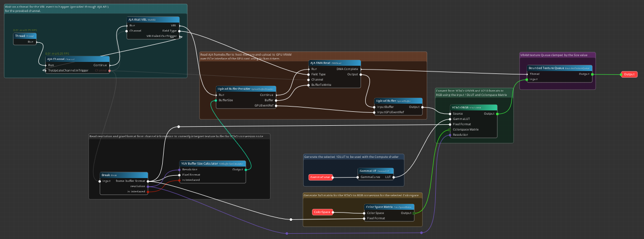This screenshot has height=239, width=644.
Task: Click the Color Space input pin on Color Space Matrix
Action: click(x=364, y=213)
